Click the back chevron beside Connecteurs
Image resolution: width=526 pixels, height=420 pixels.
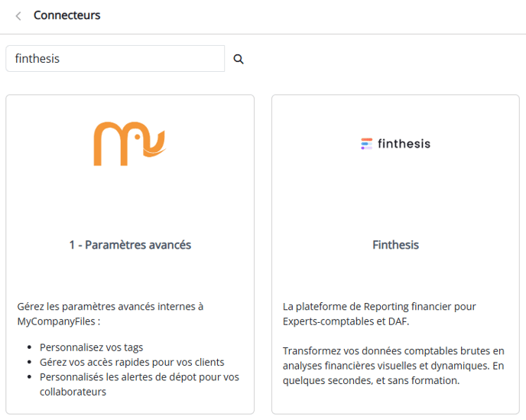tap(18, 16)
